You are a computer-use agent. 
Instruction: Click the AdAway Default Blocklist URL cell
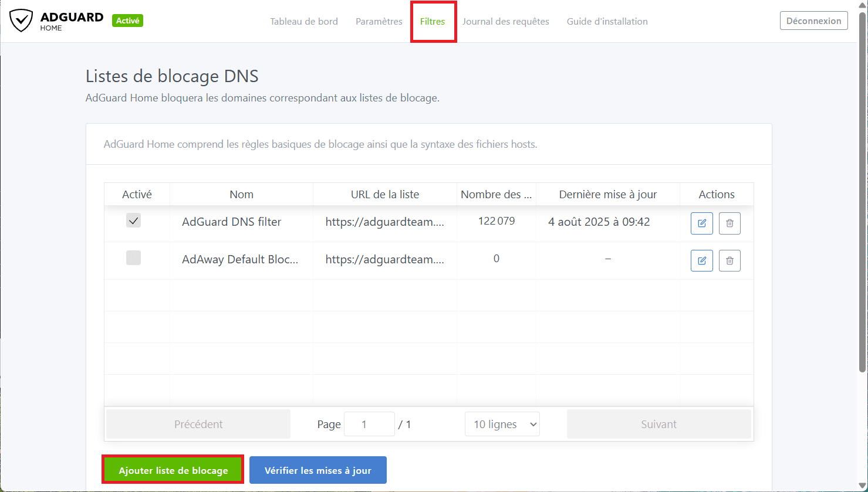tap(385, 259)
